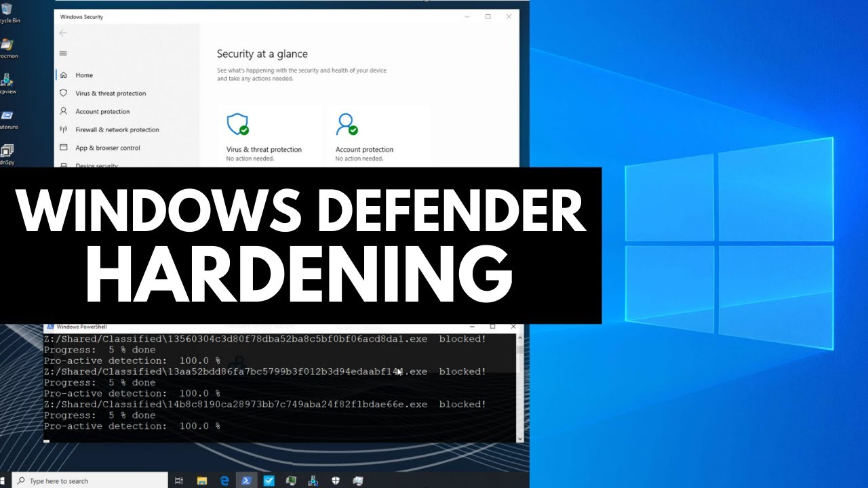This screenshot has height=488, width=868.
Task: Switch to Windows Security shield taskbar icon
Action: coord(336,481)
